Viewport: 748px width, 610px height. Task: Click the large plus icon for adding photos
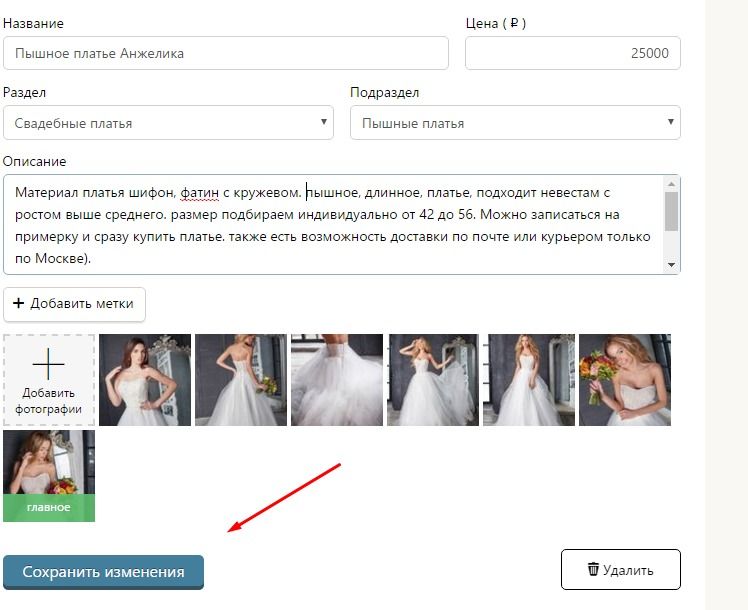49,364
